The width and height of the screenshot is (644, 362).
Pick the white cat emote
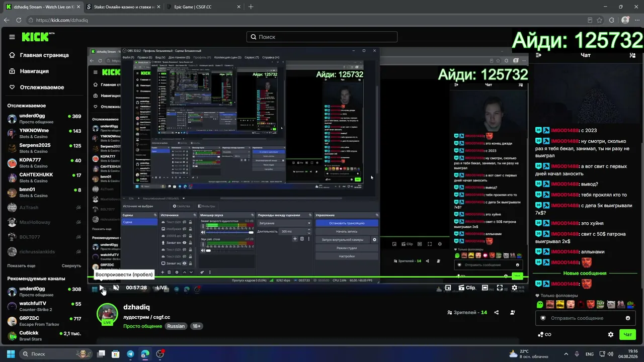(x=611, y=304)
